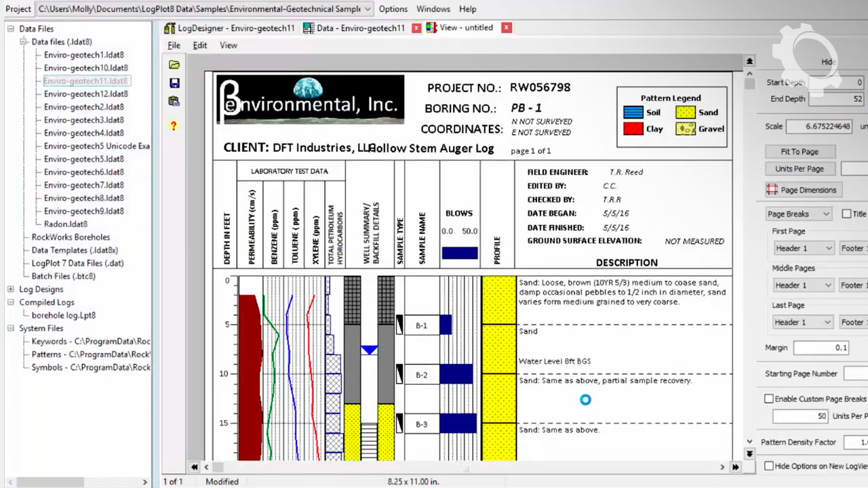Click the Margin input field
This screenshot has height=488, width=868.
coord(821,348)
